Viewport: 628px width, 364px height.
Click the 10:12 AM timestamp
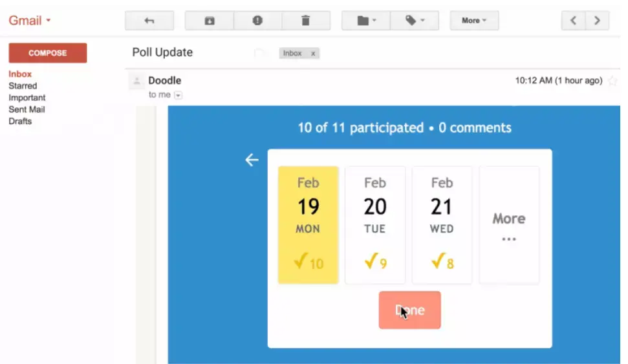[559, 80]
